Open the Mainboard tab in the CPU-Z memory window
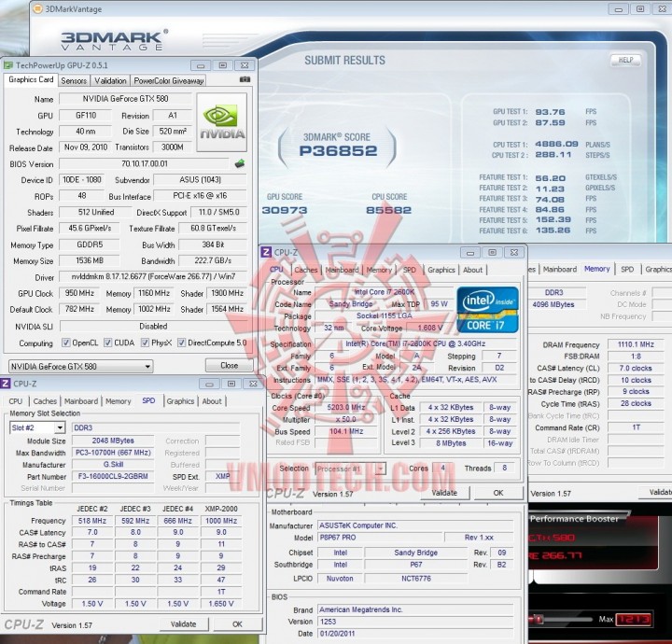Screen dimensions: 672x644 560,269
